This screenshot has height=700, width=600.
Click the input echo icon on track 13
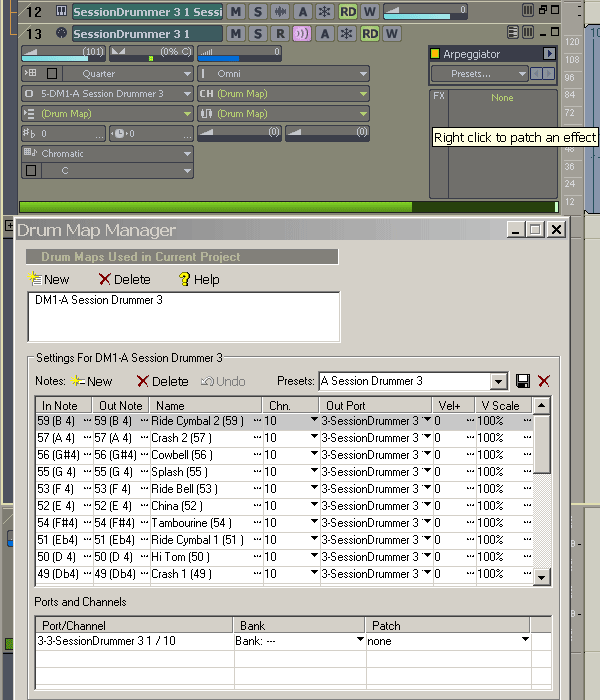pos(301,34)
